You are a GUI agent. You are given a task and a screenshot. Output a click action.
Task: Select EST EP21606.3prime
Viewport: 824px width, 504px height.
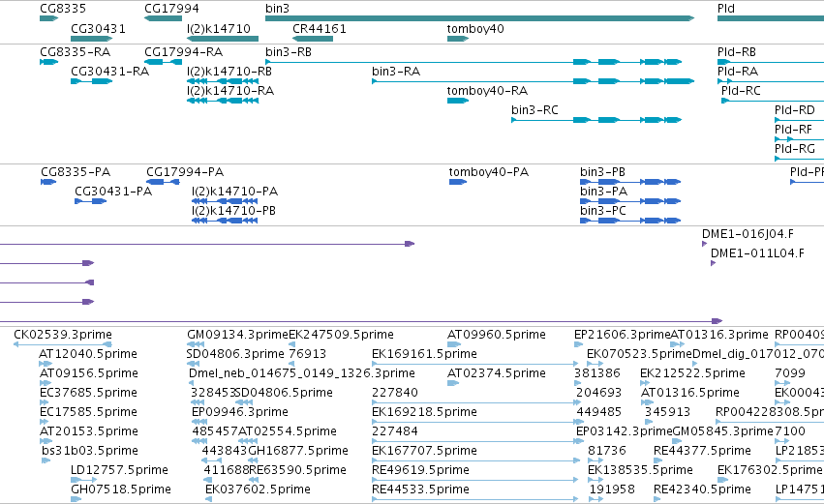(x=623, y=335)
